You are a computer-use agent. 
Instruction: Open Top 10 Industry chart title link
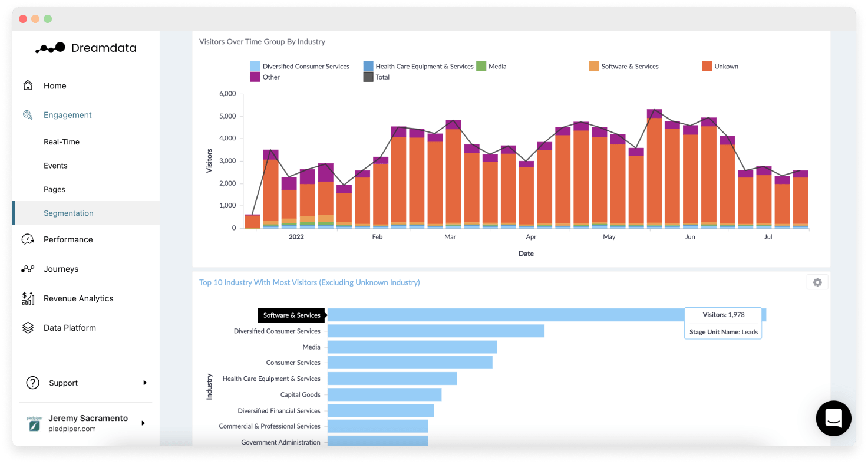(x=309, y=282)
